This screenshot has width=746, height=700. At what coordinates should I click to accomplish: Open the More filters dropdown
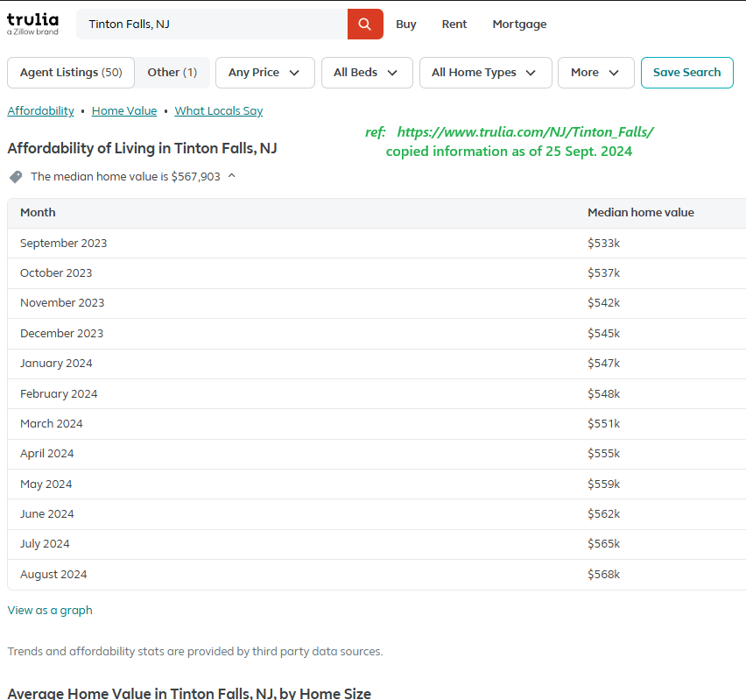click(595, 73)
